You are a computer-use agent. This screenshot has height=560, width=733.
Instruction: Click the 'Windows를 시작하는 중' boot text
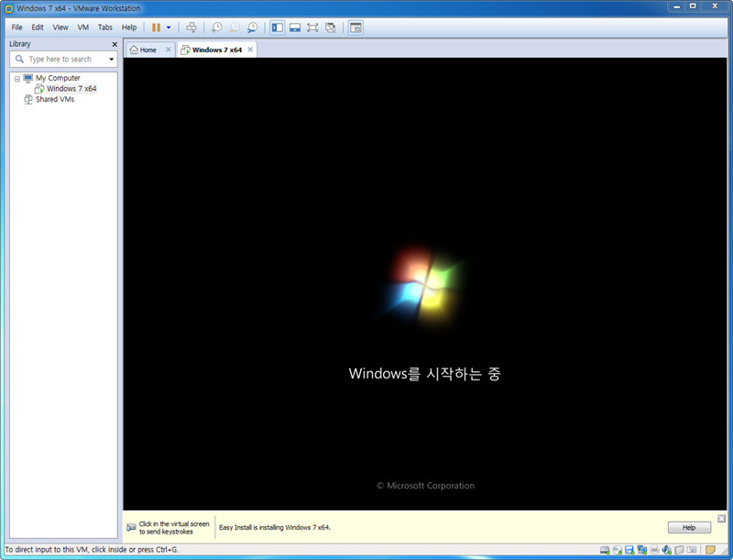point(424,374)
